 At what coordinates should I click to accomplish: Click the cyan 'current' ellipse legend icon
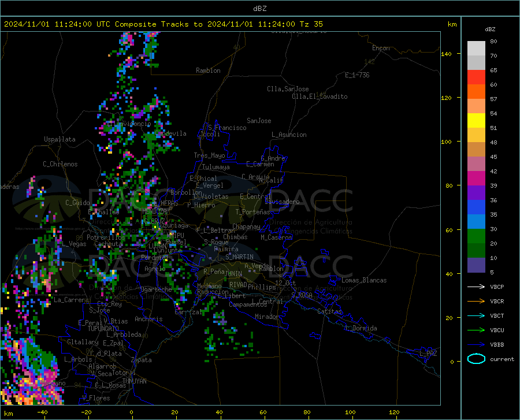click(476, 359)
